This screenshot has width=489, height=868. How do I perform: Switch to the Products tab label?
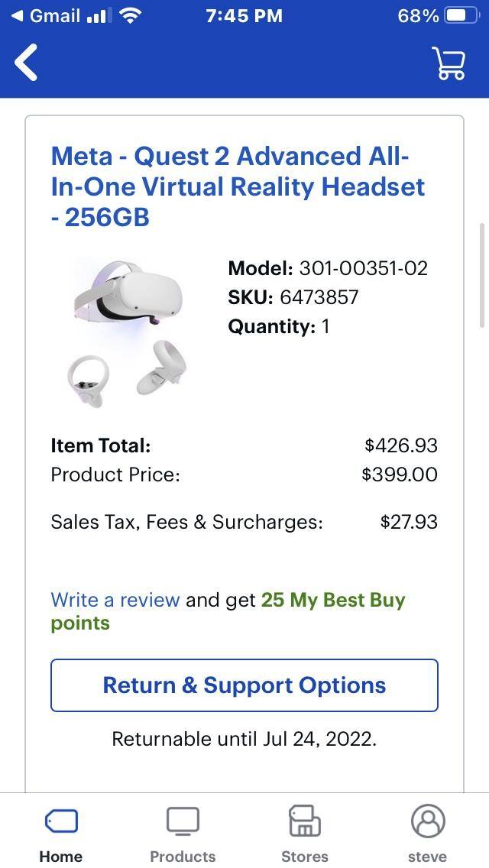tap(183, 856)
